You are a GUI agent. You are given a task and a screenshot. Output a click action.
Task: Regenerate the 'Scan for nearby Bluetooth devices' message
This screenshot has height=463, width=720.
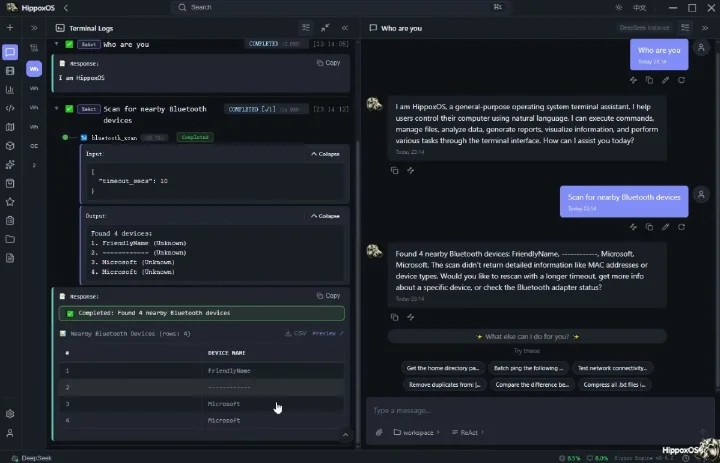click(x=681, y=227)
